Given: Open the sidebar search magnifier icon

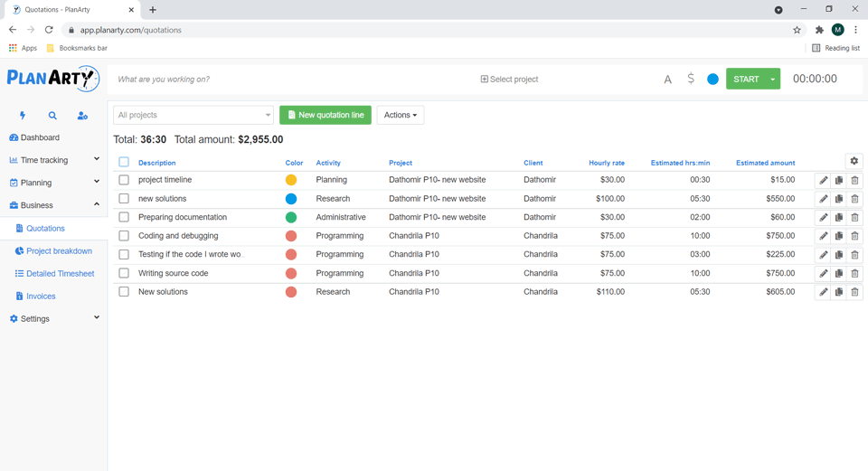Looking at the screenshot, I should click(x=52, y=115).
